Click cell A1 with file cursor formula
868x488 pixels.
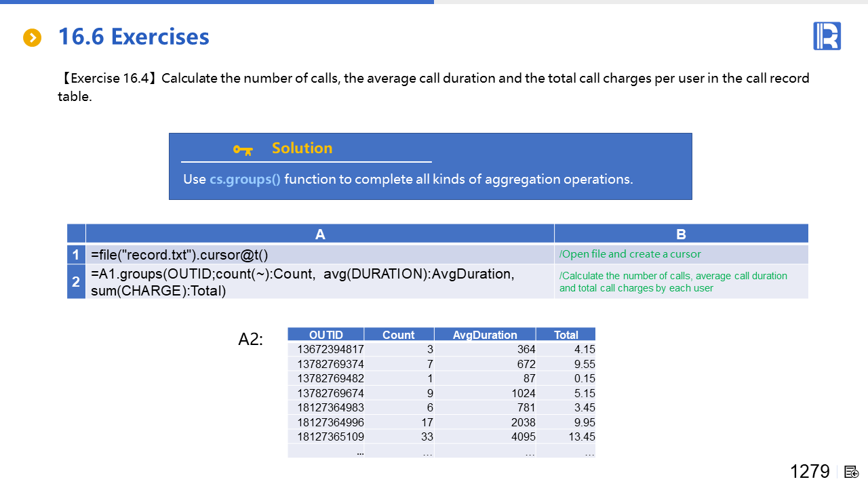(x=180, y=255)
